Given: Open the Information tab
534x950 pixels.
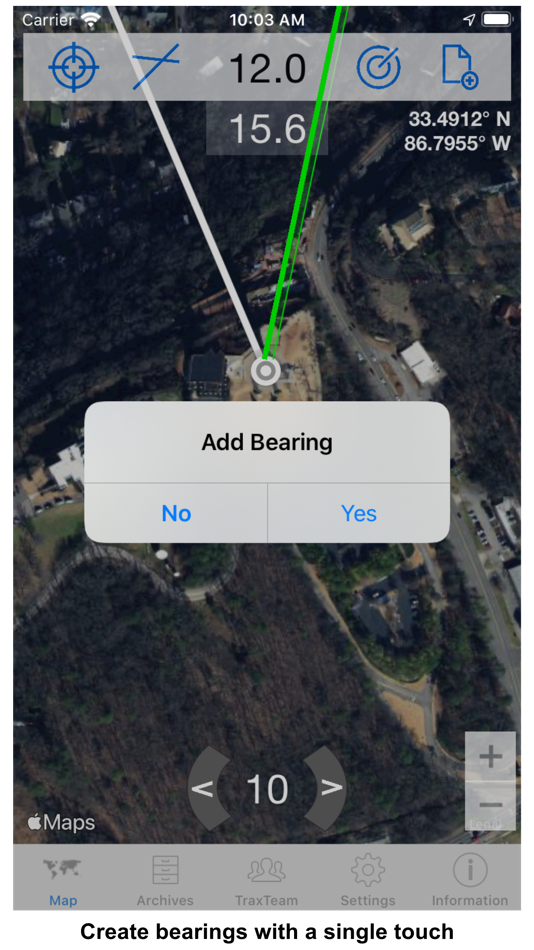Looking at the screenshot, I should tap(470, 879).
